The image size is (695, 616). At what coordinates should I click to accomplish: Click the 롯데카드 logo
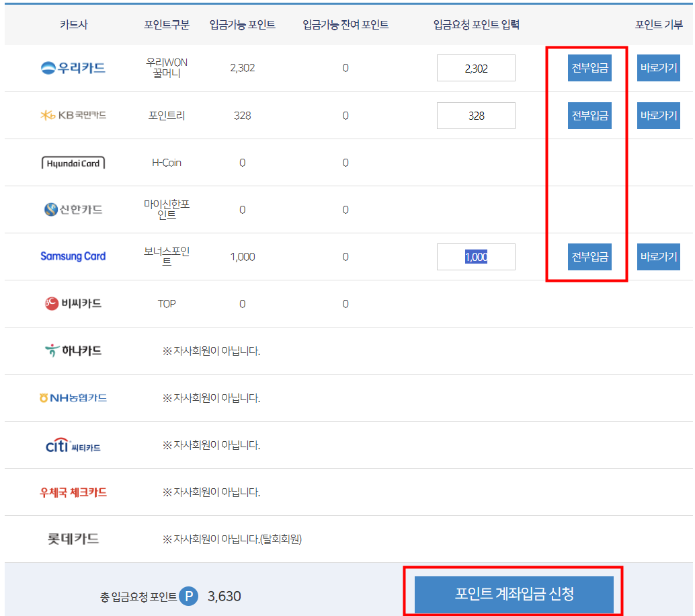coord(73,539)
